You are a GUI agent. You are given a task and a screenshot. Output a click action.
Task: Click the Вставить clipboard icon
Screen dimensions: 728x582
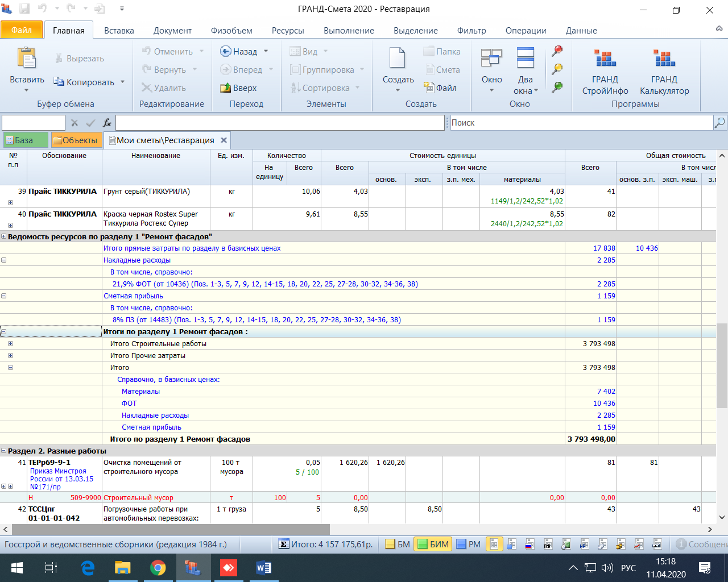[27, 59]
